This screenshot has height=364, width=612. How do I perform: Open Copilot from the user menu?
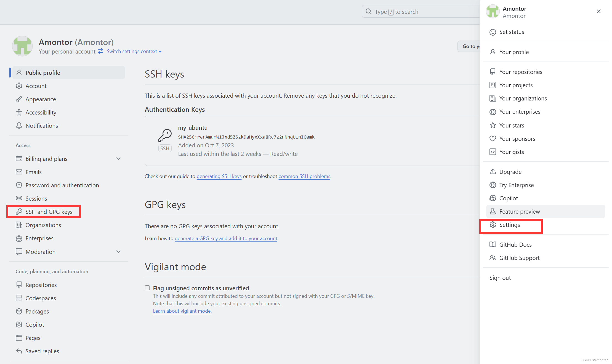click(546, 198)
